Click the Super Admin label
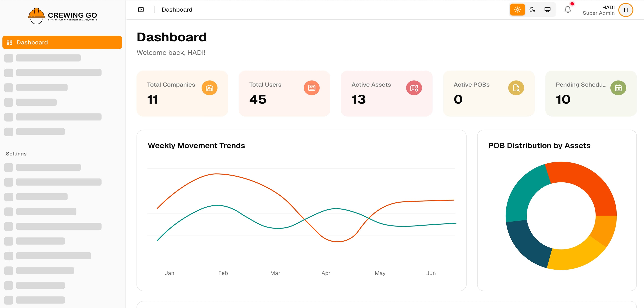Screen dimensions: 644x308 599,13
